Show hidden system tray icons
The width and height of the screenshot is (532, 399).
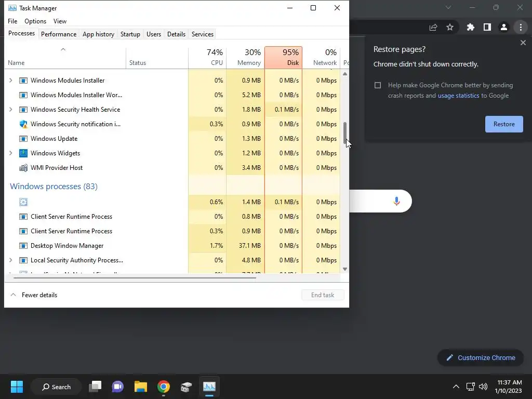[x=456, y=387]
